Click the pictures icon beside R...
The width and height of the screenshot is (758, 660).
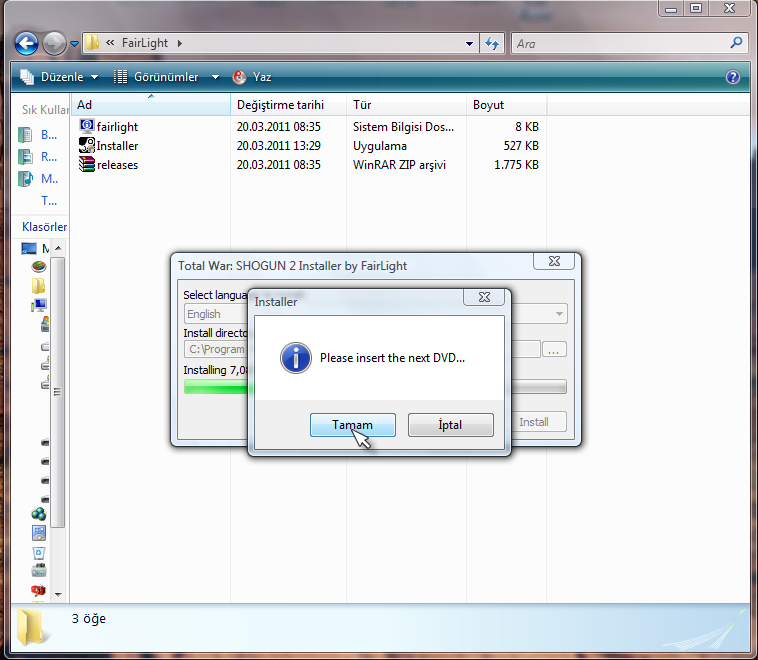[x=25, y=157]
